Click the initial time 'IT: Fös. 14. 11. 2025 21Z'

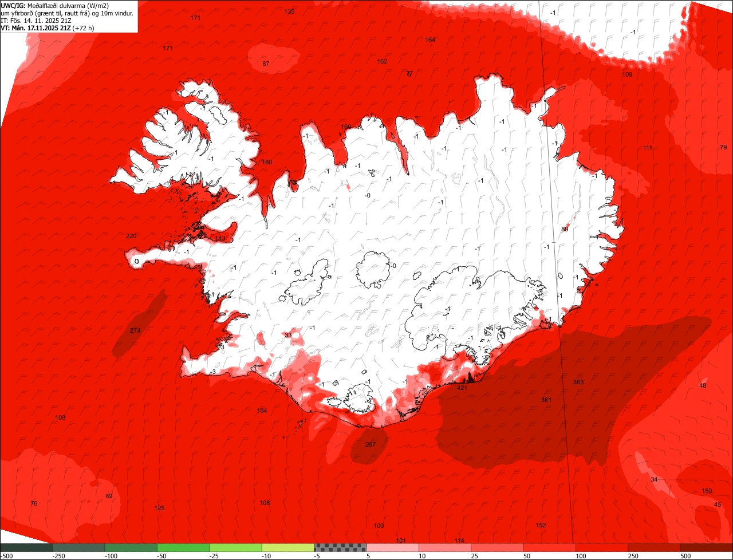point(36,21)
